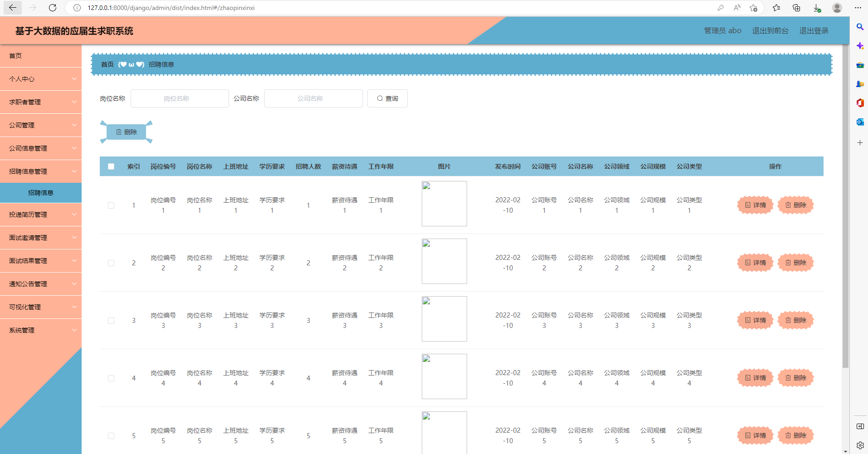This screenshot has height=454, width=868.
Task: Check the checkbox for row 5
Action: coord(111,436)
